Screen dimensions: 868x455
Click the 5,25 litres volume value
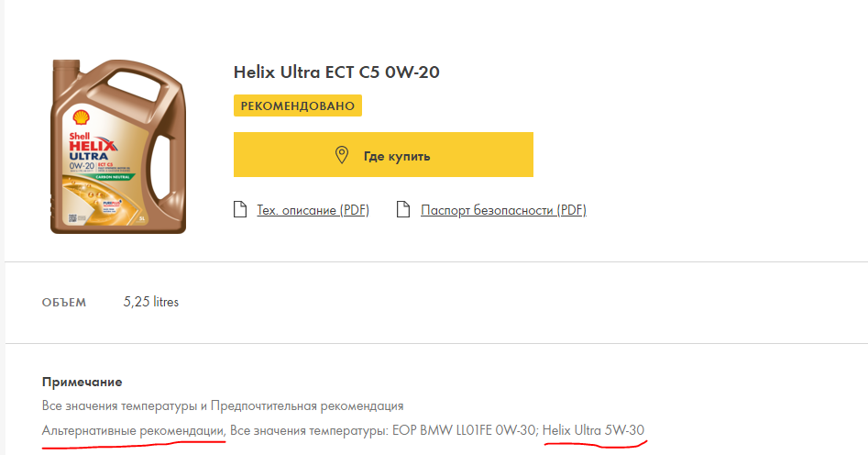click(151, 302)
